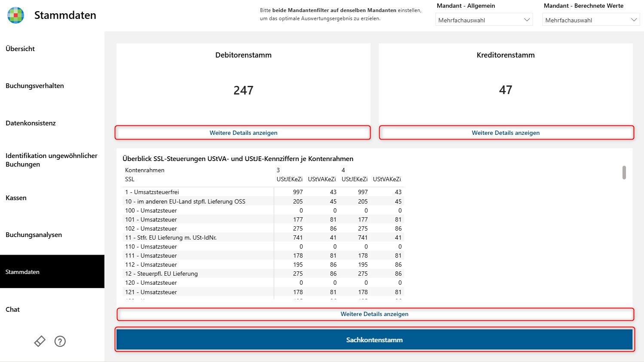The height and width of the screenshot is (362, 644).
Task: Click the Stammdaten page title
Action: (x=65, y=15)
